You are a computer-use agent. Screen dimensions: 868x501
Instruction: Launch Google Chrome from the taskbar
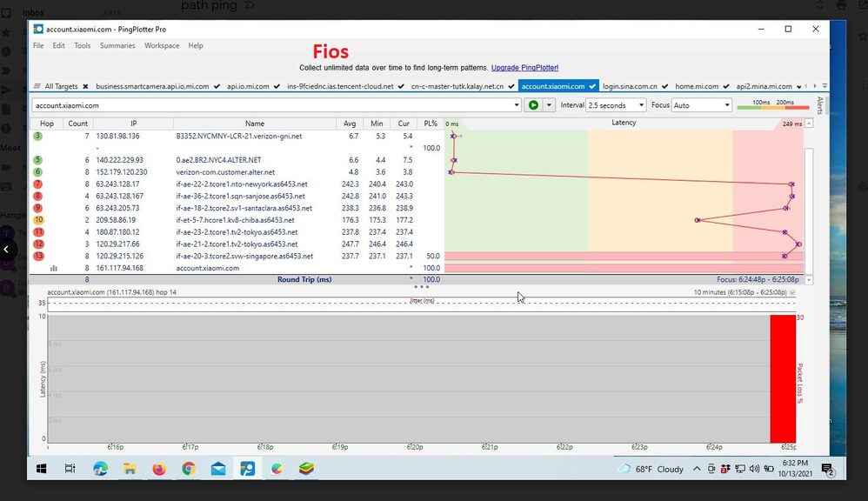click(x=189, y=469)
